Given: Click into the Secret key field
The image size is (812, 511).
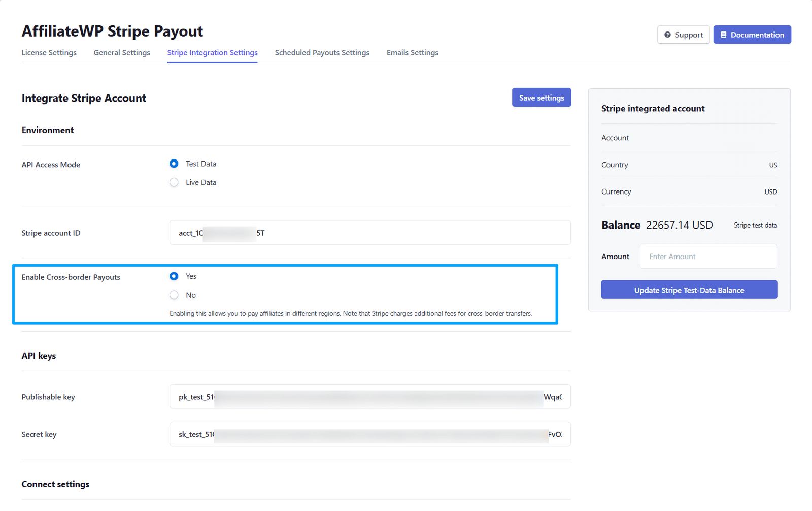Looking at the screenshot, I should pyautogui.click(x=370, y=434).
